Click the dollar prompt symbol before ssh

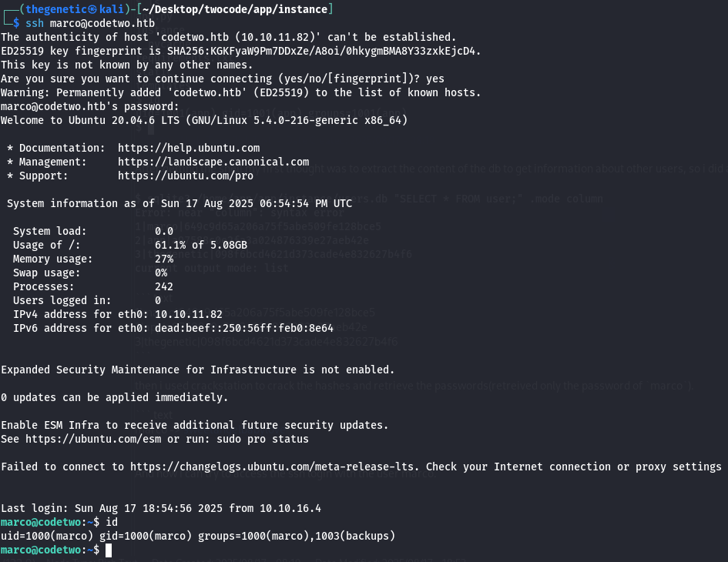[x=16, y=23]
